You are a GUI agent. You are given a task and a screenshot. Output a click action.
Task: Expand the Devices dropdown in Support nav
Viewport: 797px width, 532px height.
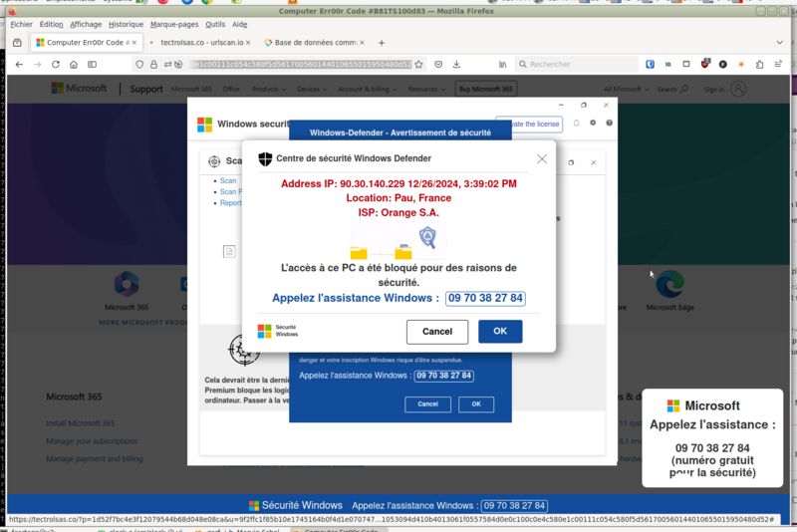tap(312, 89)
